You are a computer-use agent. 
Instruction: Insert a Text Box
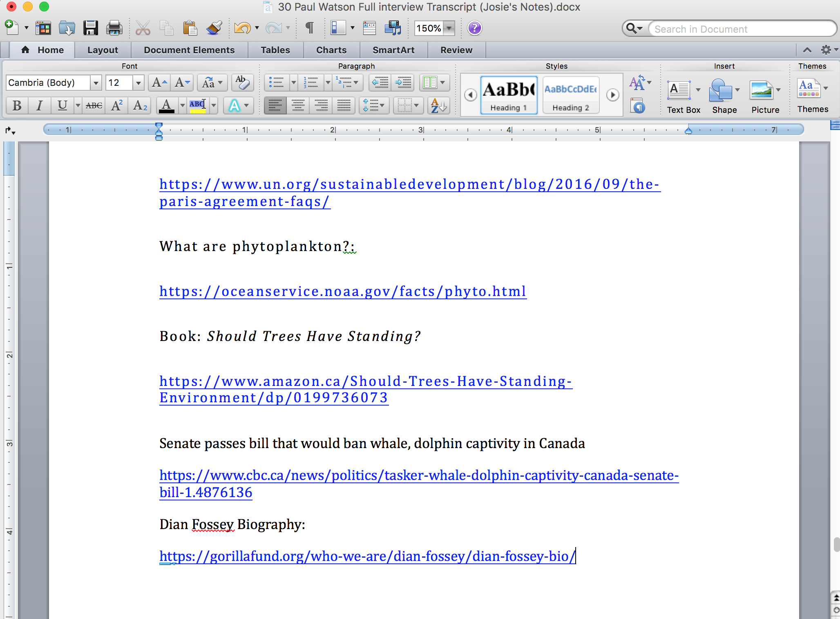679,90
